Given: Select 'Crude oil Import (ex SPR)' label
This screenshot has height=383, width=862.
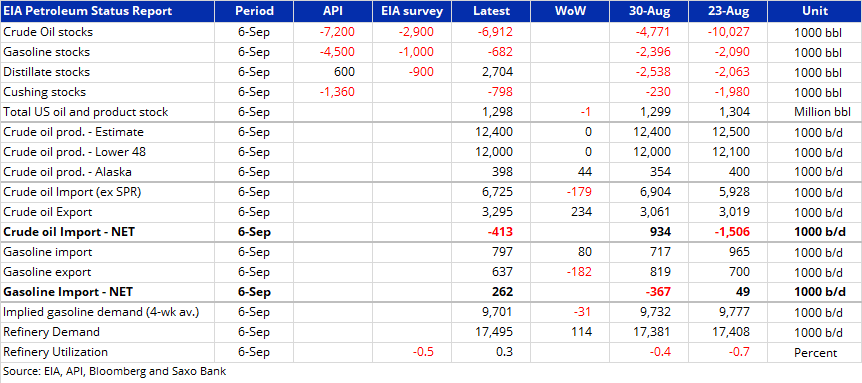Looking at the screenshot, I should click(73, 192).
